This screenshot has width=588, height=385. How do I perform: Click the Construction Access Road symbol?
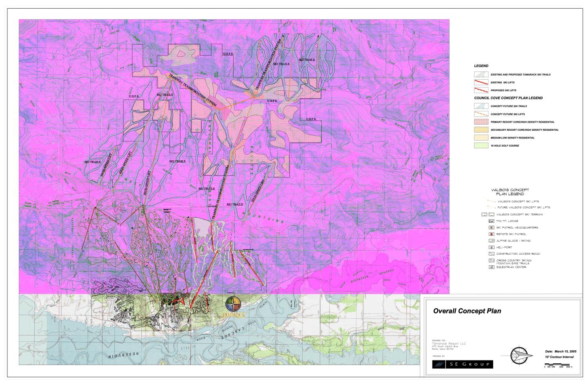click(491, 254)
